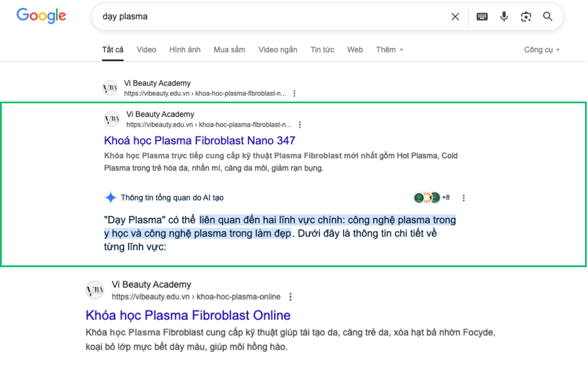Select the Tất cả tab
The image size is (588, 366).
(113, 50)
